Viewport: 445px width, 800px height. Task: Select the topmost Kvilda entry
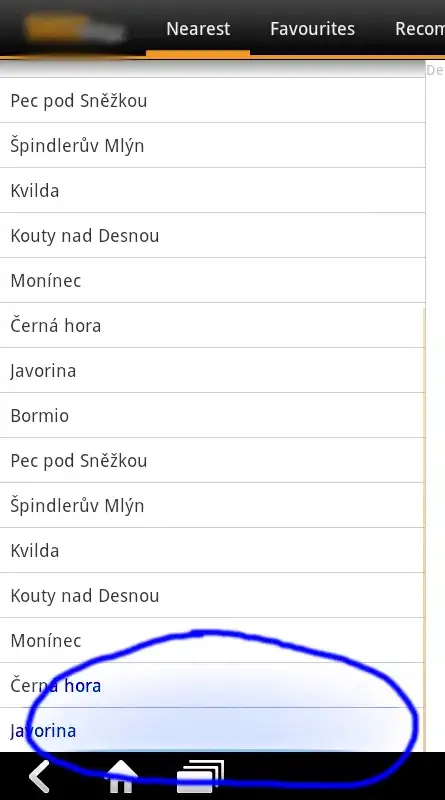[212, 190]
